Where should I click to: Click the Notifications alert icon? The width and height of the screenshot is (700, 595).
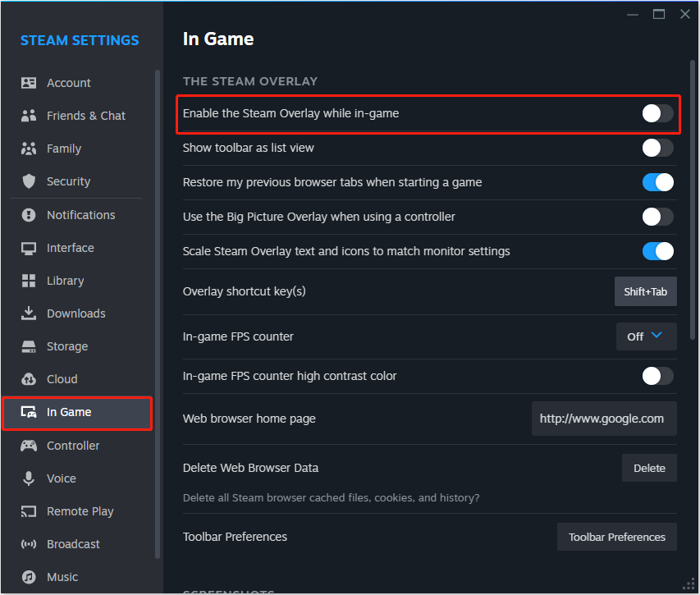29,215
